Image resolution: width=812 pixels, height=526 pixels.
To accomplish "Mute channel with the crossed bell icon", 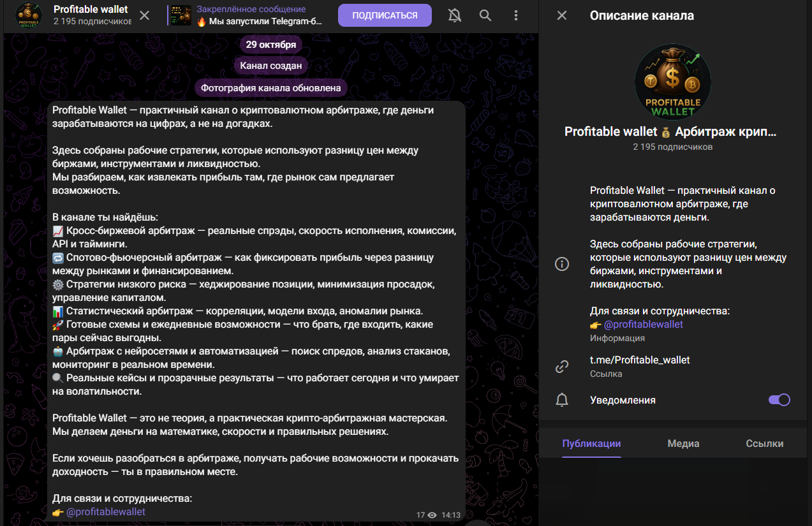I will pyautogui.click(x=455, y=15).
